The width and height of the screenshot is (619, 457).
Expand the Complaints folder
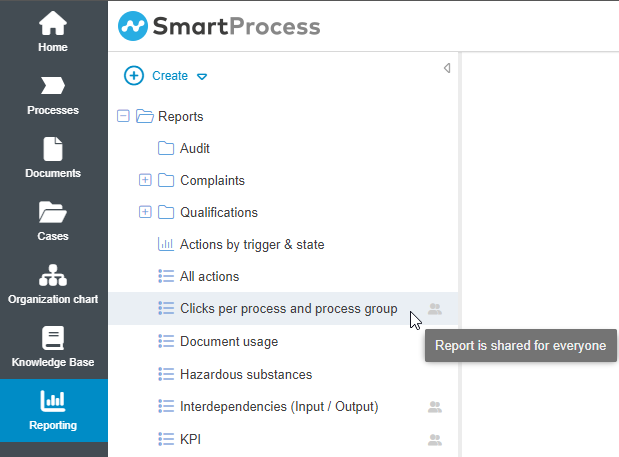click(145, 181)
